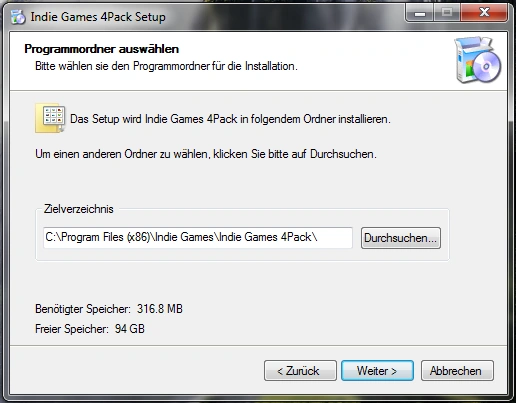Open the Durchsuchen... folder browser
This screenshot has height=403, width=516.
coord(401,238)
